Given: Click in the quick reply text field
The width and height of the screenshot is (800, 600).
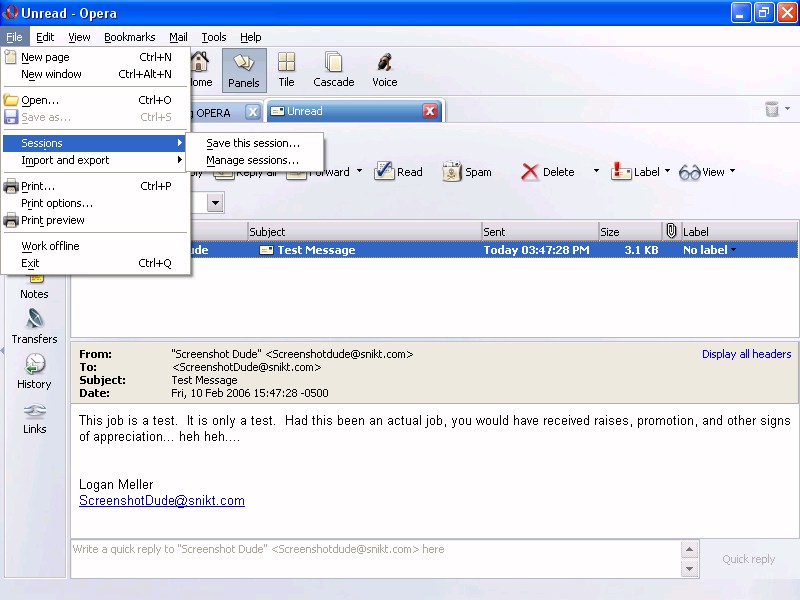Looking at the screenshot, I should (x=377, y=559).
